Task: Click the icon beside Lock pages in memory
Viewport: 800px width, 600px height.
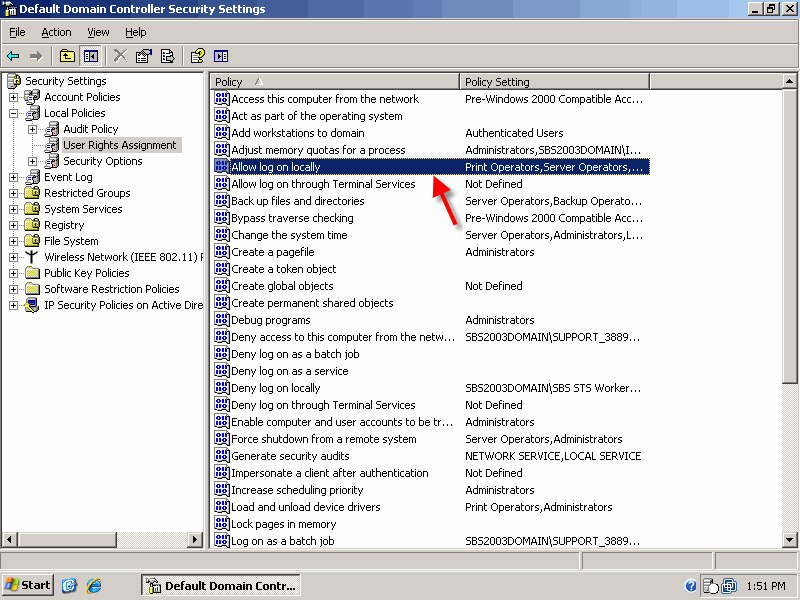Action: pos(221,524)
